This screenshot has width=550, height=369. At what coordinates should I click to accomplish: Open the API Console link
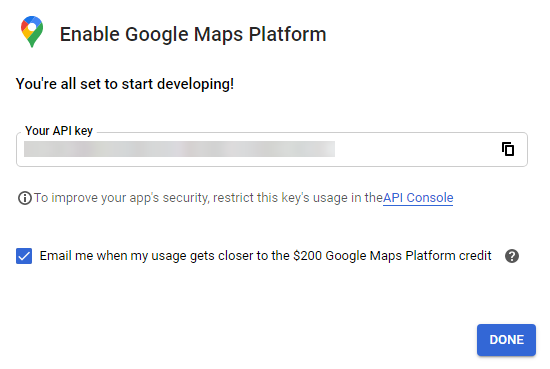tap(418, 198)
